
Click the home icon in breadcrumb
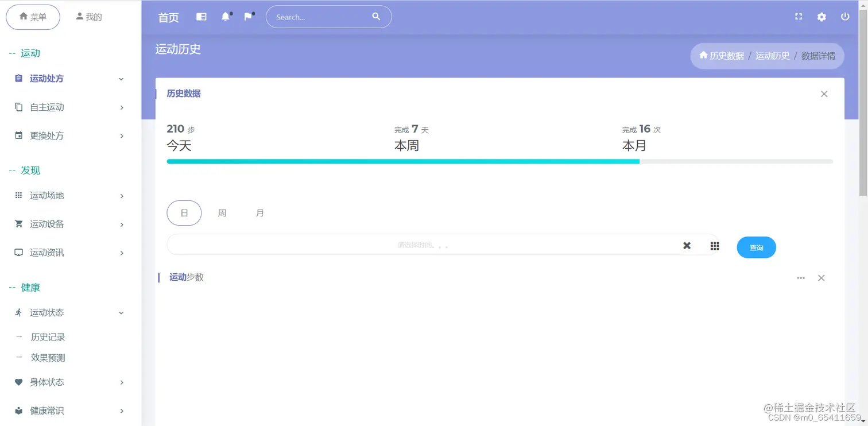(703, 55)
